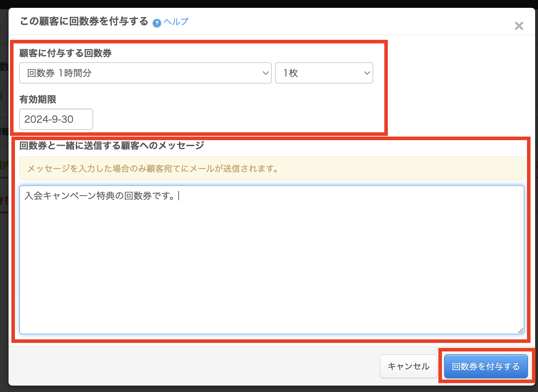Click the chevron arrow of the coupon type selector
Viewport: 538px width, 392px height.
click(265, 73)
